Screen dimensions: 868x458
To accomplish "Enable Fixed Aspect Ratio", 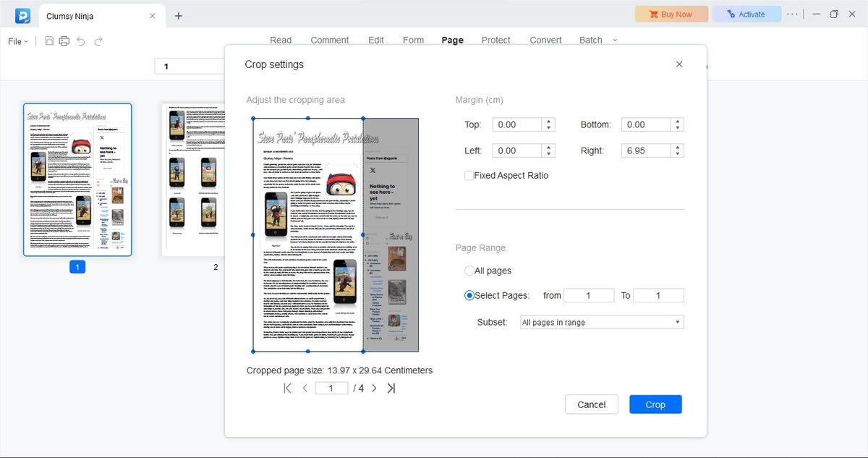I will click(469, 175).
